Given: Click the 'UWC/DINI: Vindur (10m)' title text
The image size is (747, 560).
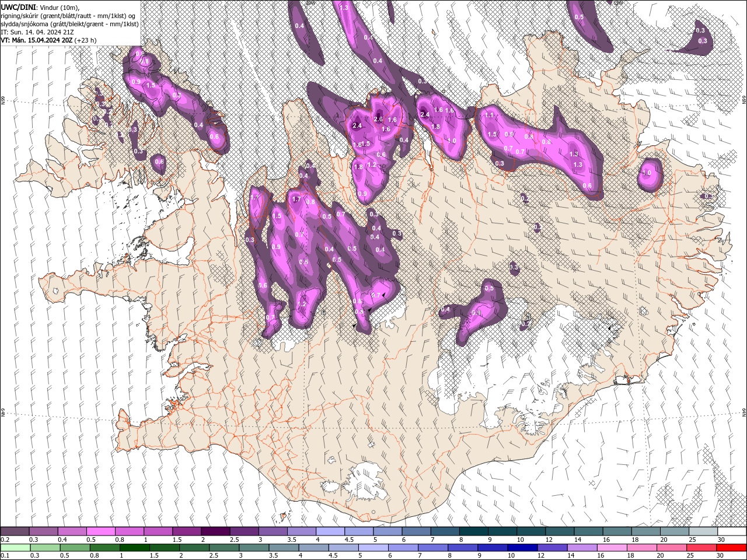Looking at the screenshot, I should [x=40, y=7].
